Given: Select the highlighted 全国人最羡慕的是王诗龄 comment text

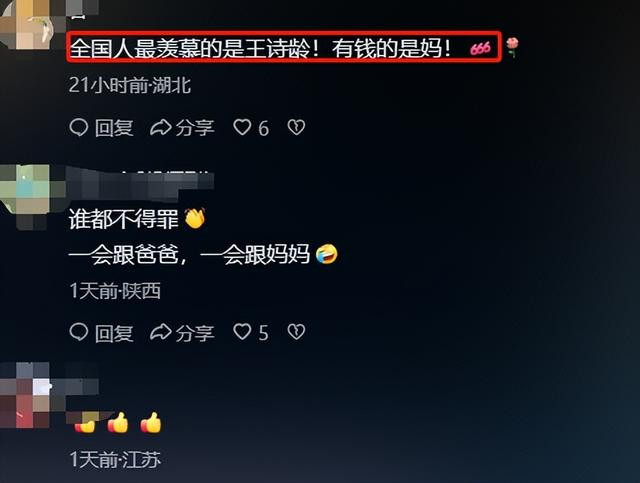Looking at the screenshot, I should click(261, 49).
